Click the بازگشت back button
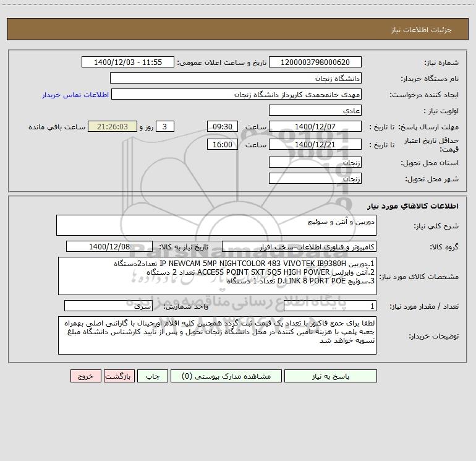476x461 pixels. pyautogui.click(x=119, y=376)
